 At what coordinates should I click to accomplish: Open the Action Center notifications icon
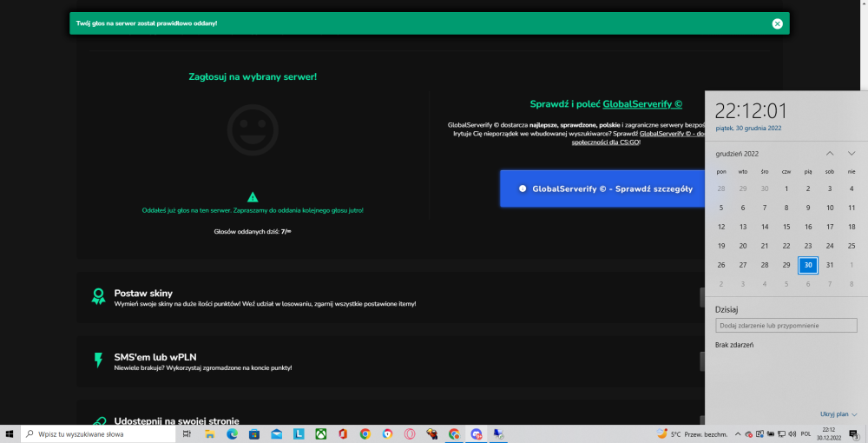point(854,434)
